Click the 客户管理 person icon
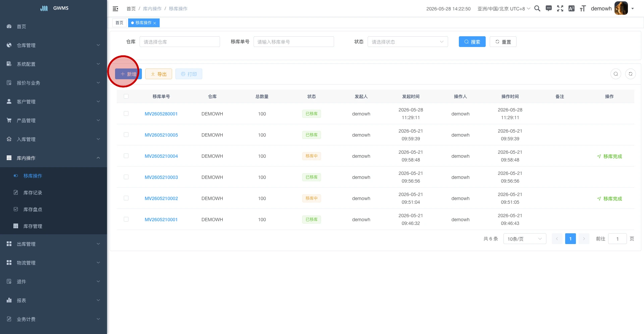Viewport: 644px width, 334px height. (9, 101)
